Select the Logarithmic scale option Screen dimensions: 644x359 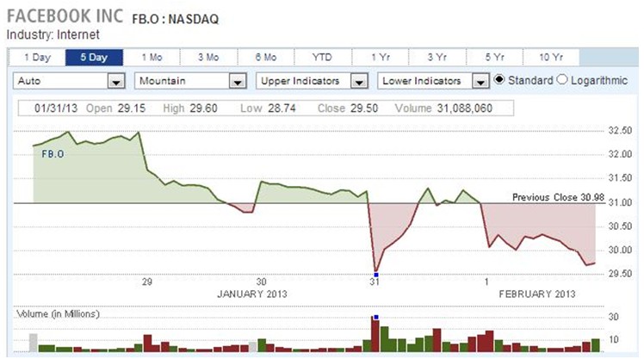point(563,80)
